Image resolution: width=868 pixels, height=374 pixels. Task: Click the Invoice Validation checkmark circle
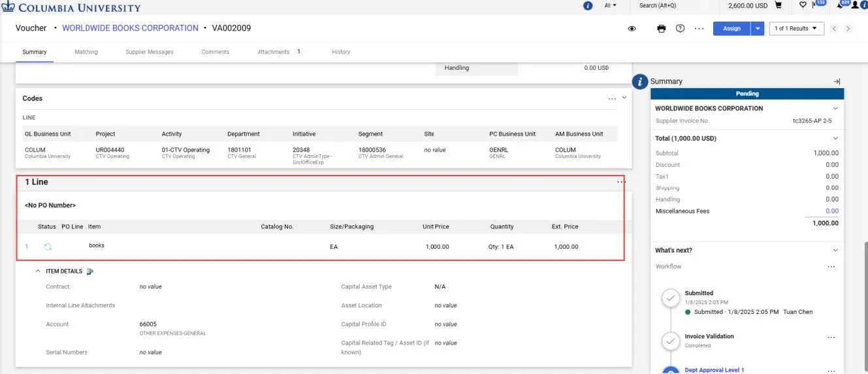click(671, 341)
